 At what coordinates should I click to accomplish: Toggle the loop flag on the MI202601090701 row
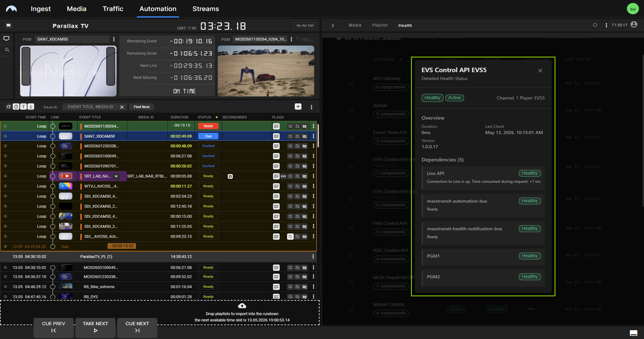290,166
